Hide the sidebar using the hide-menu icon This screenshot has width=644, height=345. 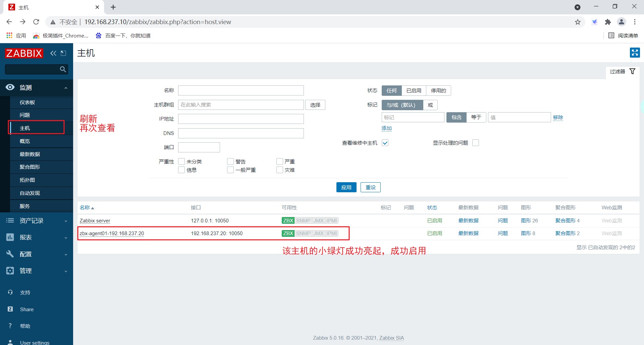click(x=63, y=53)
